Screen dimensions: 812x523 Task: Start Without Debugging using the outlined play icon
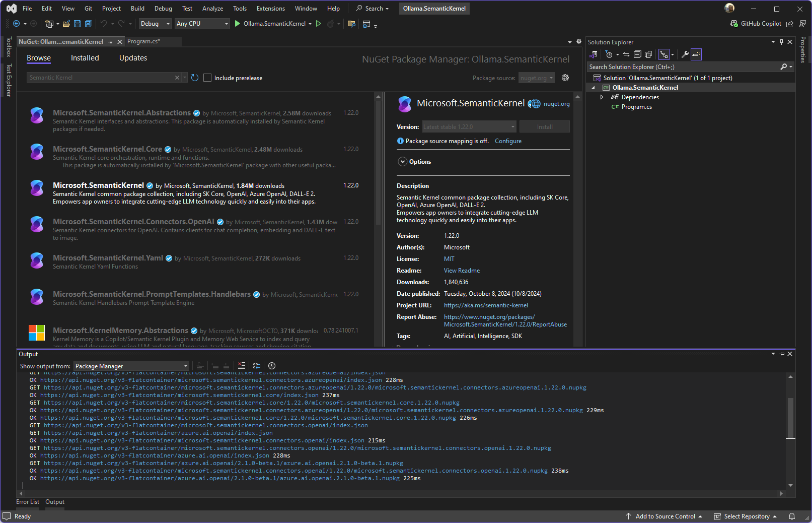pyautogui.click(x=318, y=24)
